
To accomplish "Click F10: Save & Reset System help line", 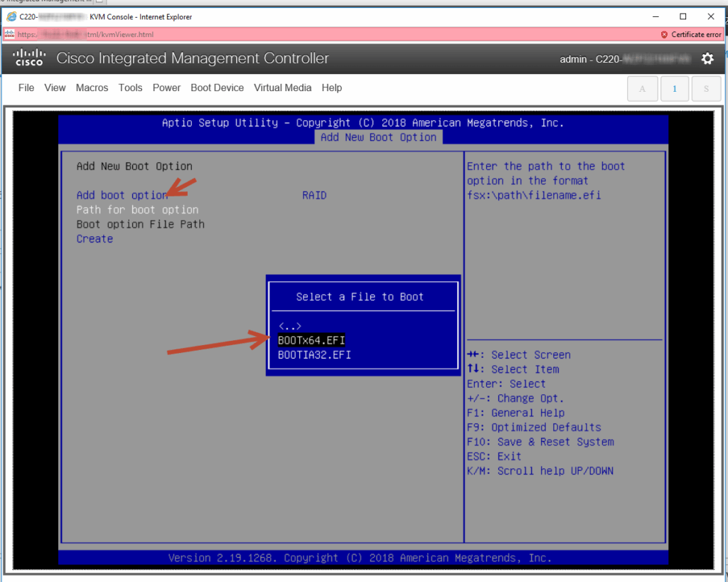I will click(x=540, y=442).
